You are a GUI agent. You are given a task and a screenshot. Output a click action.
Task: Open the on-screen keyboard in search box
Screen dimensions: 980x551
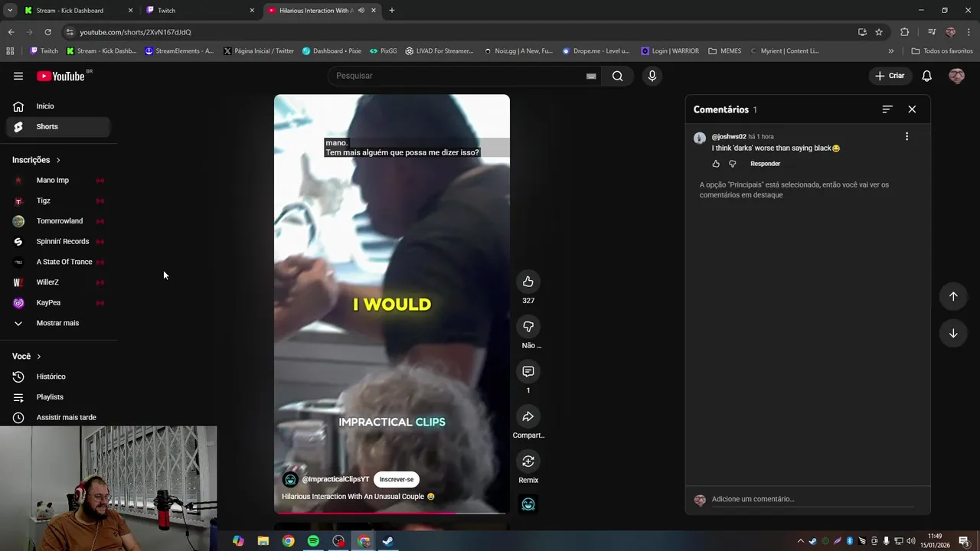pyautogui.click(x=591, y=76)
